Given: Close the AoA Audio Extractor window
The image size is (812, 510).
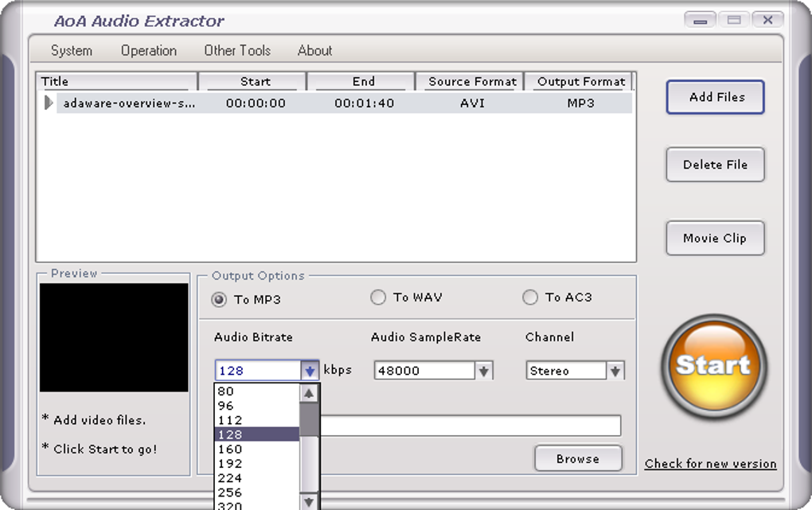Looking at the screenshot, I should pyautogui.click(x=767, y=20).
